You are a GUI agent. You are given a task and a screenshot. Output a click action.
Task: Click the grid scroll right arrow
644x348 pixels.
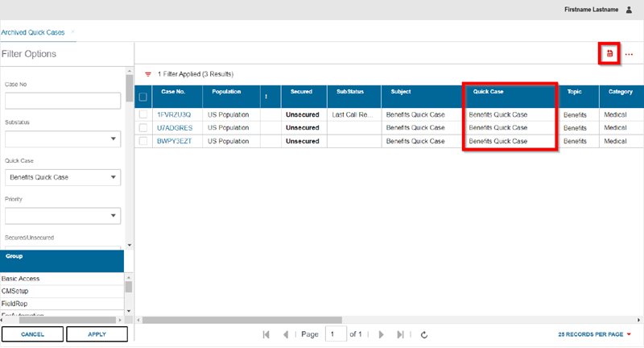[638, 320]
